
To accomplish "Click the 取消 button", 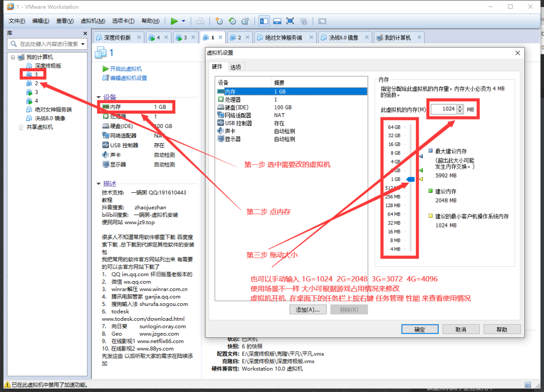I will click(x=461, y=329).
